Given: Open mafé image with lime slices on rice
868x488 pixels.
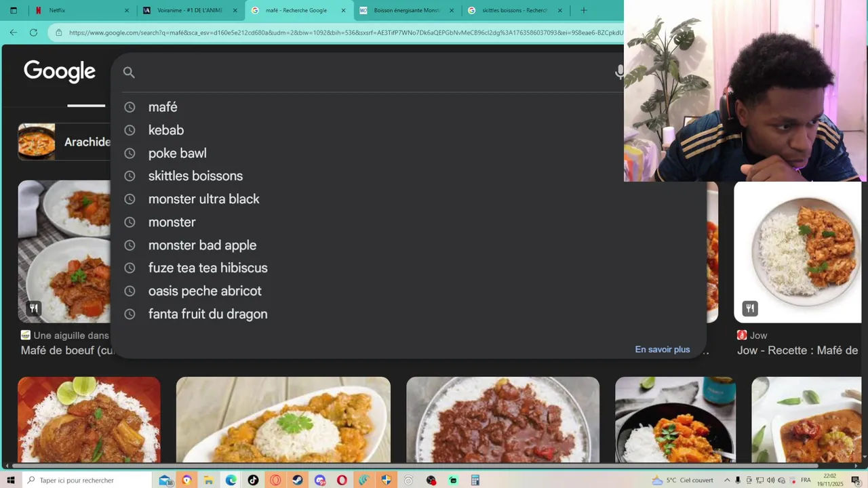Looking at the screenshot, I should (89, 420).
